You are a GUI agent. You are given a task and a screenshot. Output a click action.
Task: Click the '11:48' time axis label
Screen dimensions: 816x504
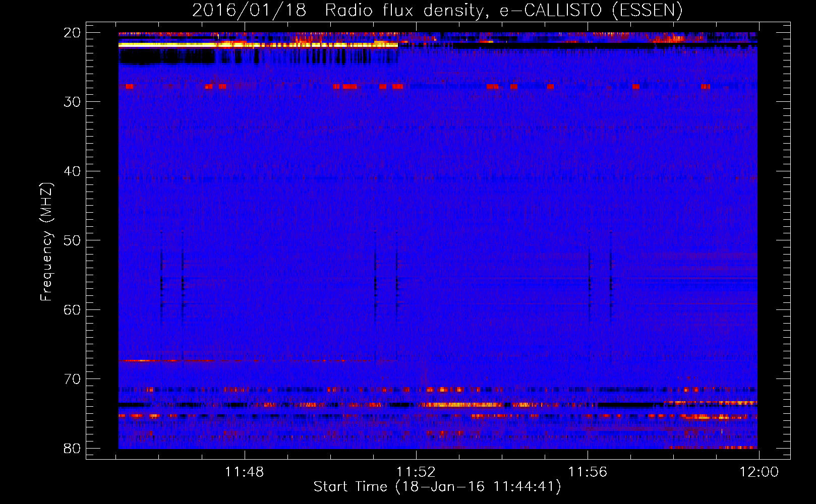pos(244,472)
